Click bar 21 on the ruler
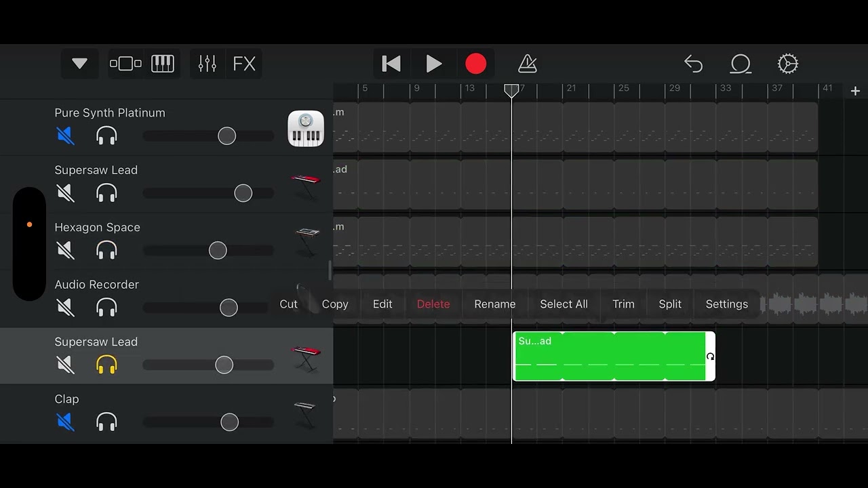The width and height of the screenshot is (868, 488). click(x=572, y=88)
